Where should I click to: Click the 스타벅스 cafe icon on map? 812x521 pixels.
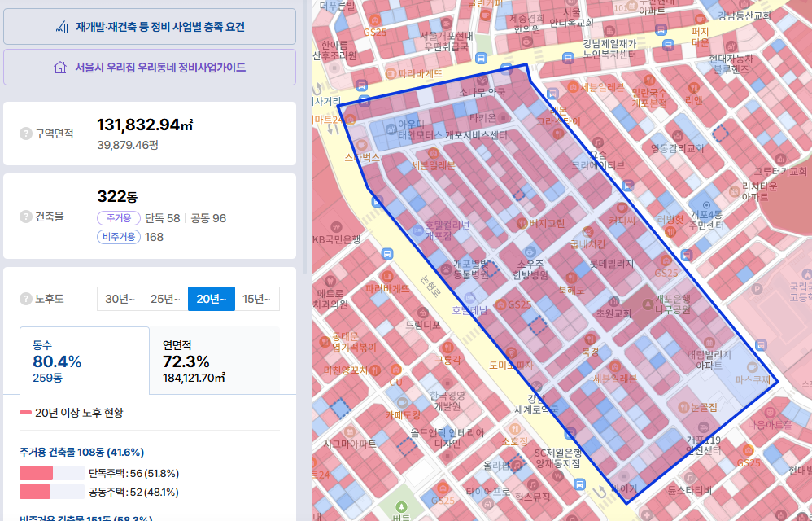[x=361, y=145]
